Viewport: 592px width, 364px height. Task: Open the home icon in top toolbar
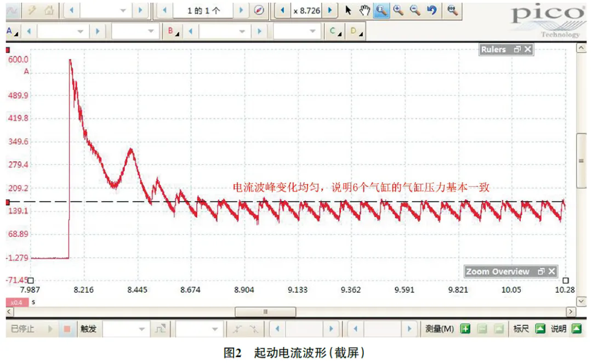(49, 10)
